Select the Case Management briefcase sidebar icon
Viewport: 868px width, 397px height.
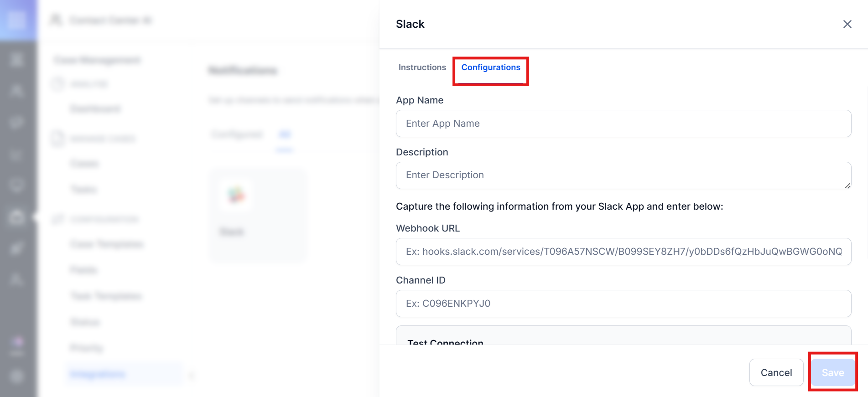pyautogui.click(x=17, y=217)
